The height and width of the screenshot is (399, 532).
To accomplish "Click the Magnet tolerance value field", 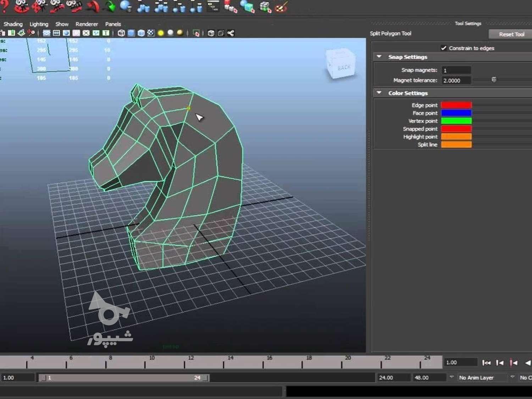I will pos(456,81).
